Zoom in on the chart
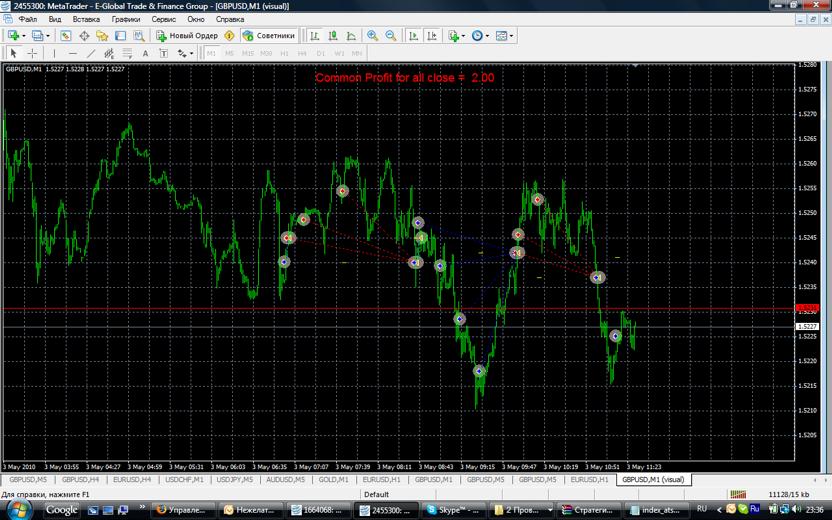 (372, 36)
